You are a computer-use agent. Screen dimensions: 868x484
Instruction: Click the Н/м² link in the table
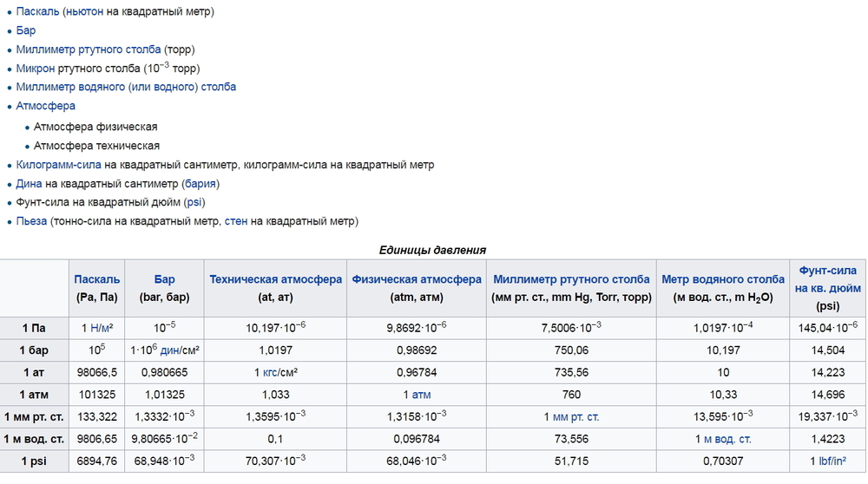(102, 328)
